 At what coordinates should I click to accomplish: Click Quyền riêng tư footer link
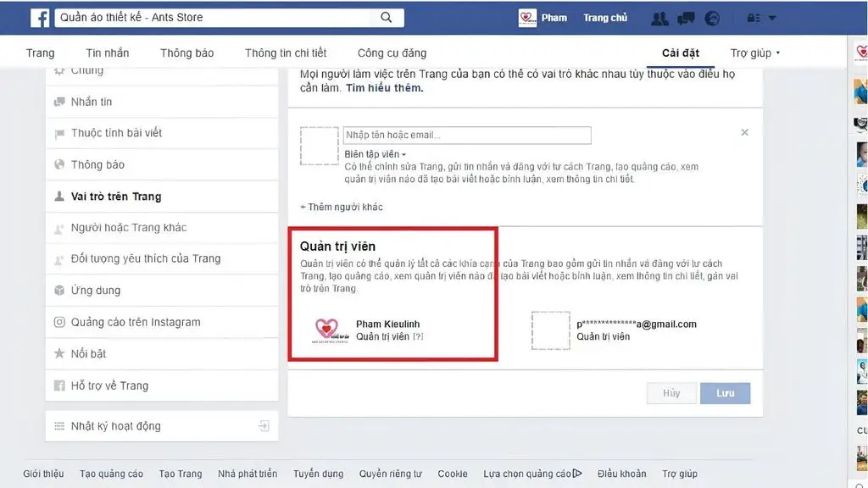pyautogui.click(x=390, y=474)
